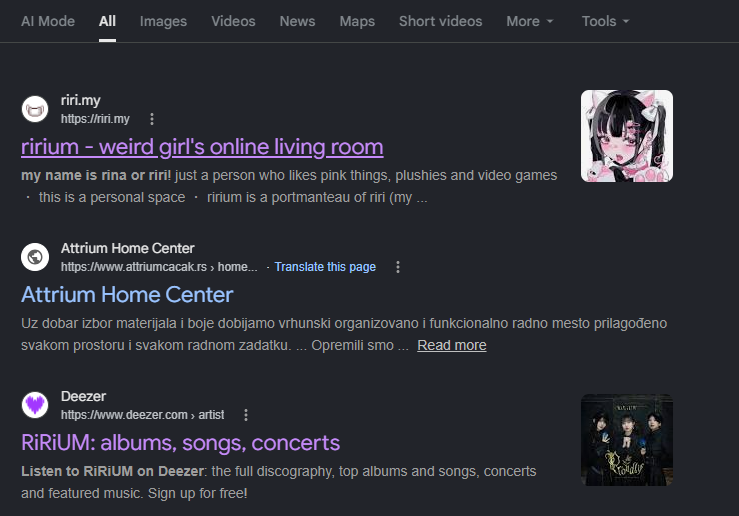
Task: Switch to the AI Mode tab
Action: (x=48, y=21)
